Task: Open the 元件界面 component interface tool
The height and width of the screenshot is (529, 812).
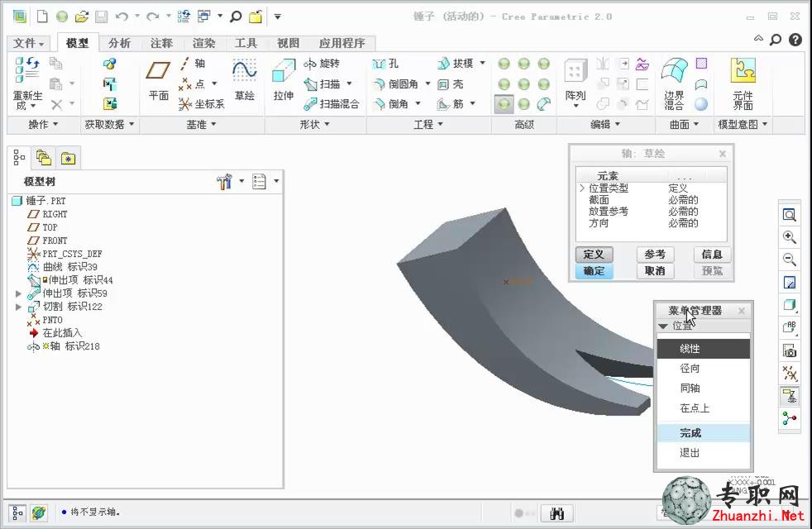Action: (x=743, y=83)
